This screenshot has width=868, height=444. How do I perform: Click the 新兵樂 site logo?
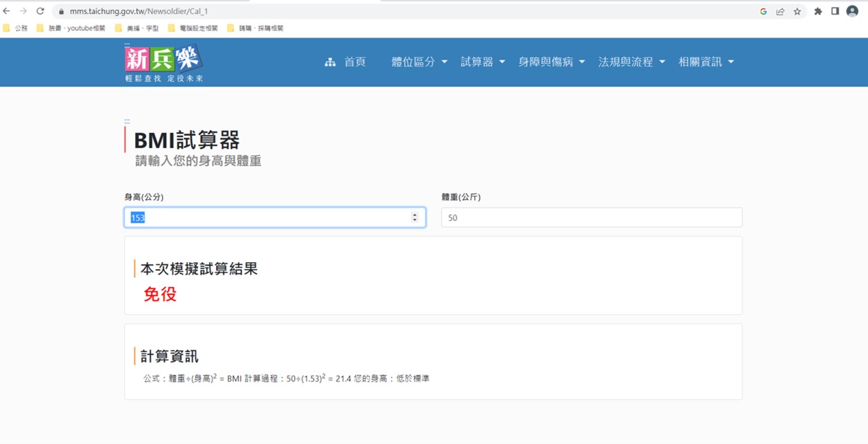[164, 63]
